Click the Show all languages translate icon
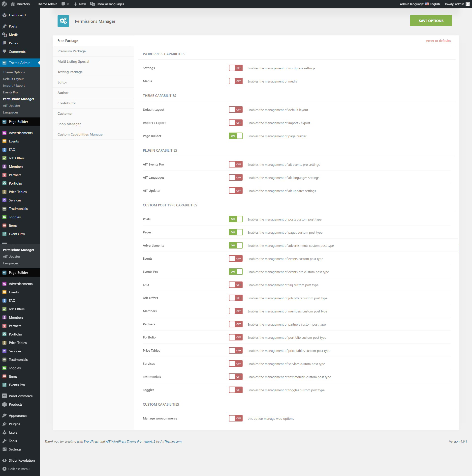 pos(93,4)
